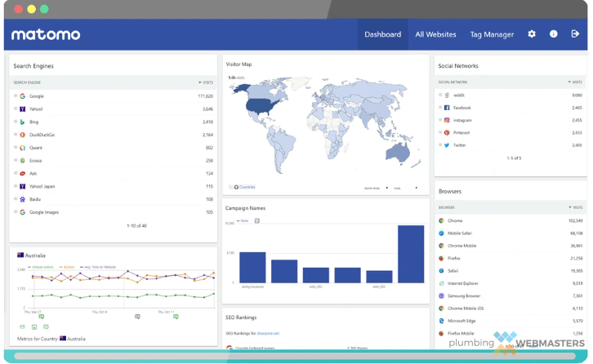The width and height of the screenshot is (593, 364).
Task: Sort Social Networks by Visits column
Action: click(x=575, y=82)
